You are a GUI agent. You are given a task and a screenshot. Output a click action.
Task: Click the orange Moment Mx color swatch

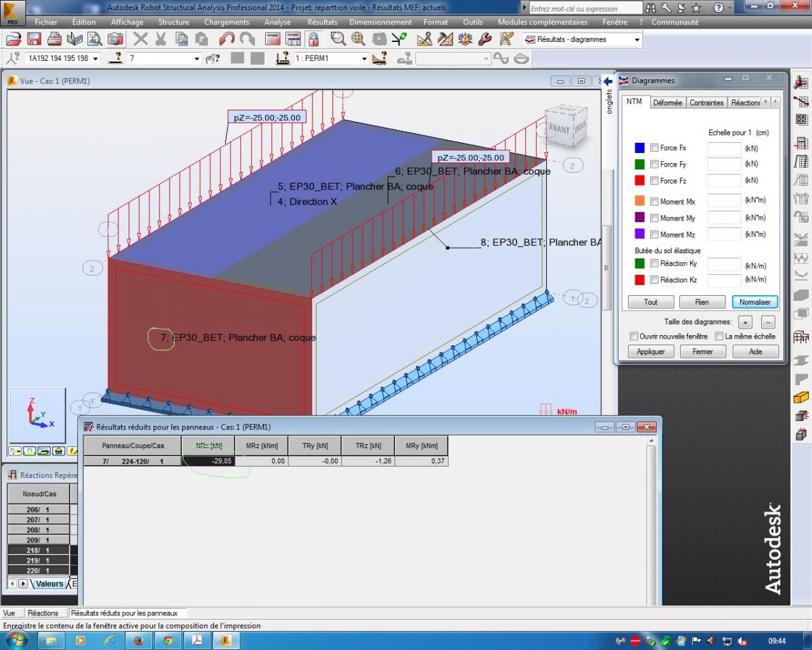tap(639, 201)
